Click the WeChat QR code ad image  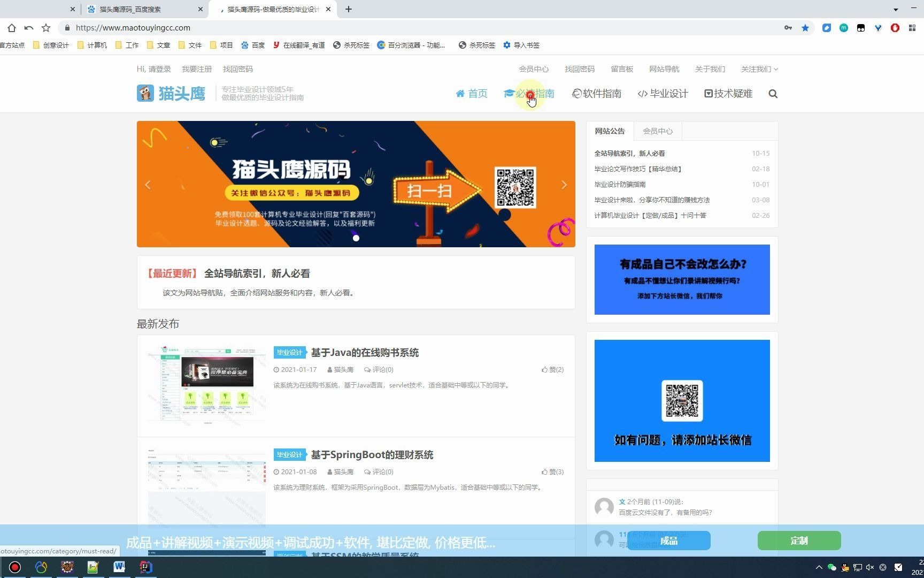click(x=682, y=401)
